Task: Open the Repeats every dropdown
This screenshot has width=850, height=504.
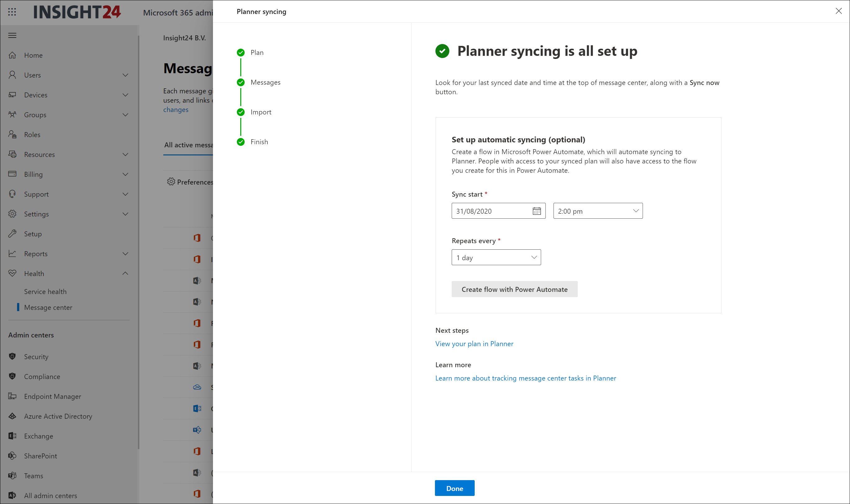Action: point(496,257)
